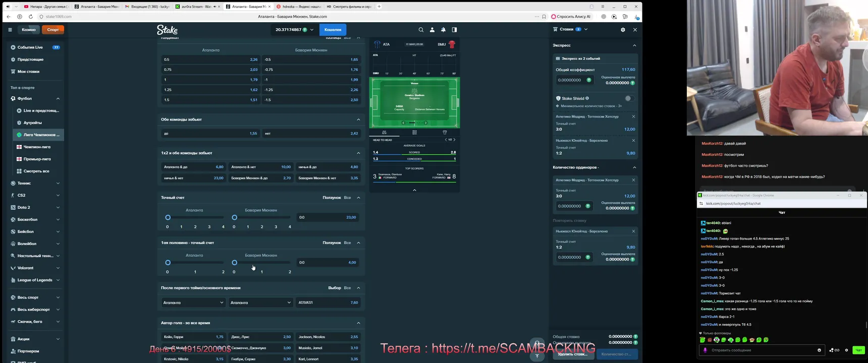The width and height of the screenshot is (868, 363).
Task: Remove Атлетико Мадрид - Тоттенхэм from express
Action: coord(633,116)
